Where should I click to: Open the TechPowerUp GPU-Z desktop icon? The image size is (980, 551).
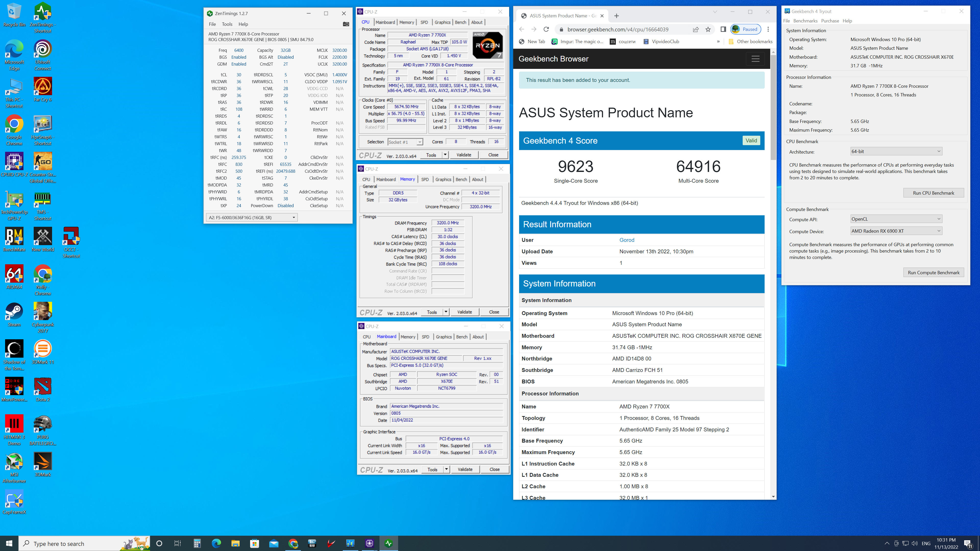tap(14, 205)
